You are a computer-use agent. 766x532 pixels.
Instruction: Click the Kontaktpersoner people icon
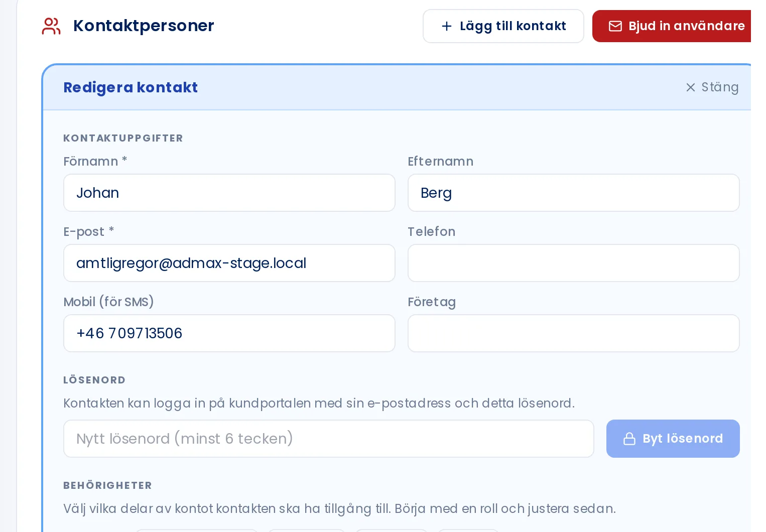(x=51, y=26)
